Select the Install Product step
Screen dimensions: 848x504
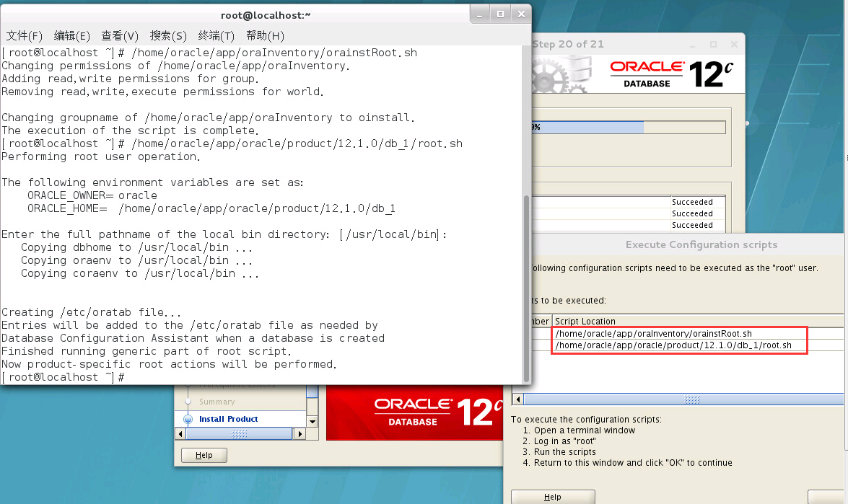[228, 419]
